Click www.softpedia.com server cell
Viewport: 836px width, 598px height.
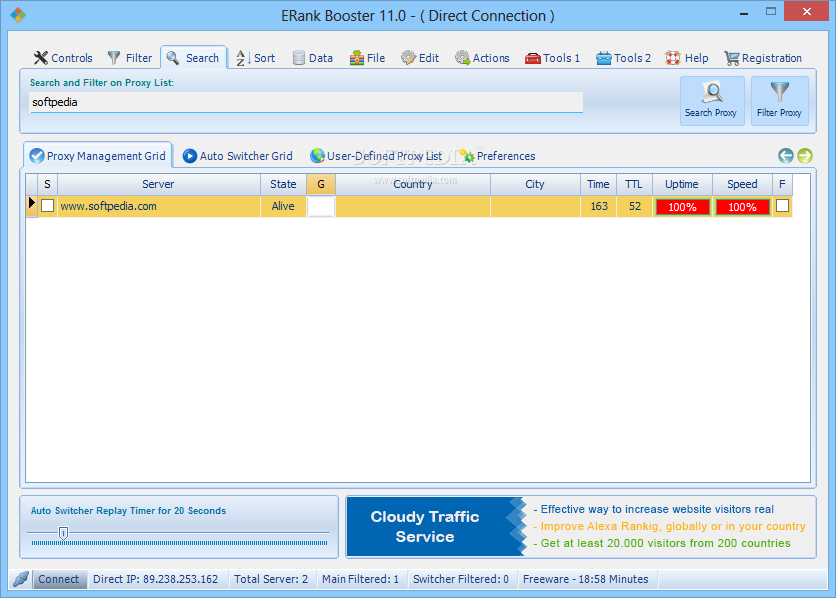point(158,206)
